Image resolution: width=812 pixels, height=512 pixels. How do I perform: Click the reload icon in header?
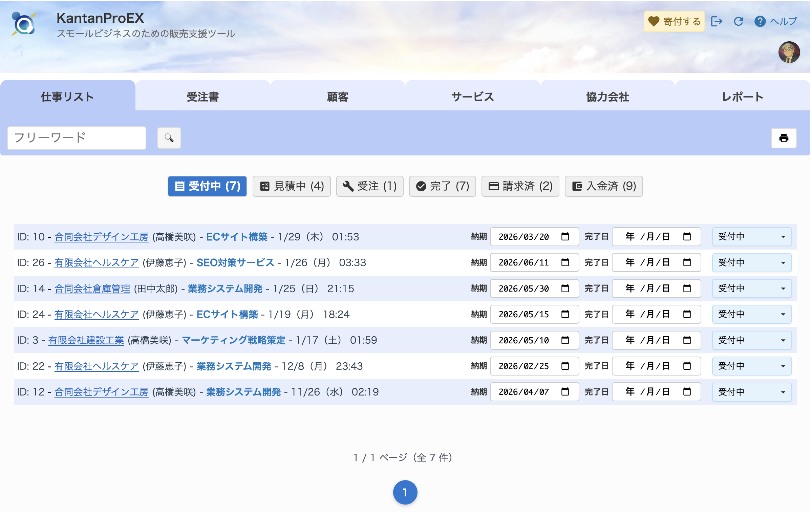(738, 21)
